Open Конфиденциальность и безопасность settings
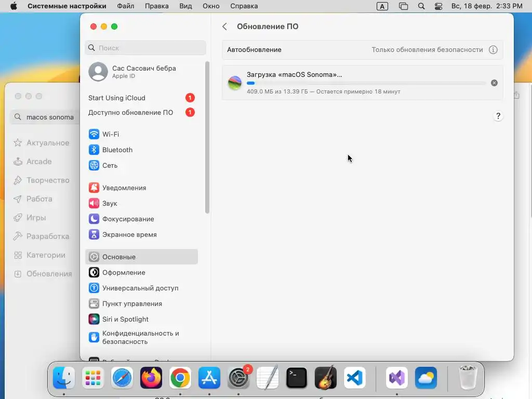The height and width of the screenshot is (399, 532). click(141, 337)
